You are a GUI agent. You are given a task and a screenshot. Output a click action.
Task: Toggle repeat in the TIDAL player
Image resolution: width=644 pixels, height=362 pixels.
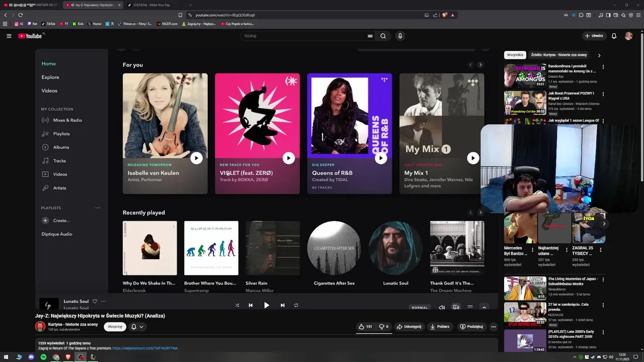296,305
